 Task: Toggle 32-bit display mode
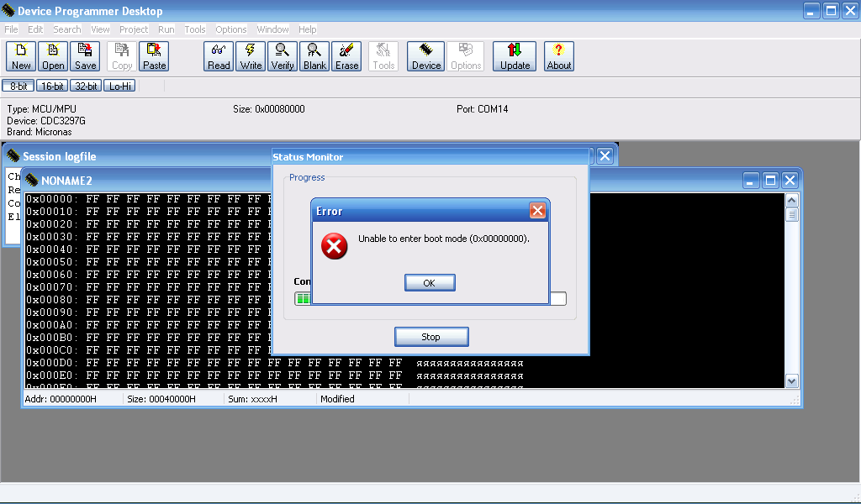[86, 87]
